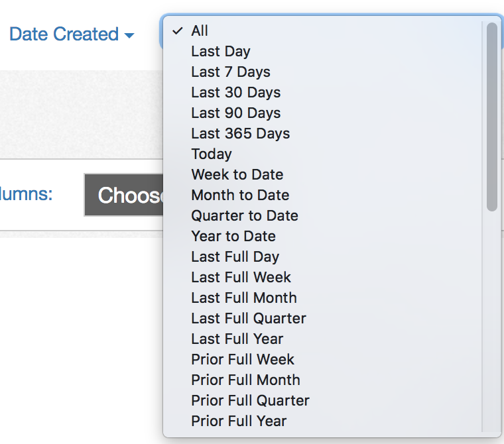Select Prior Full Week option
This screenshot has width=504, height=444.
tap(243, 359)
